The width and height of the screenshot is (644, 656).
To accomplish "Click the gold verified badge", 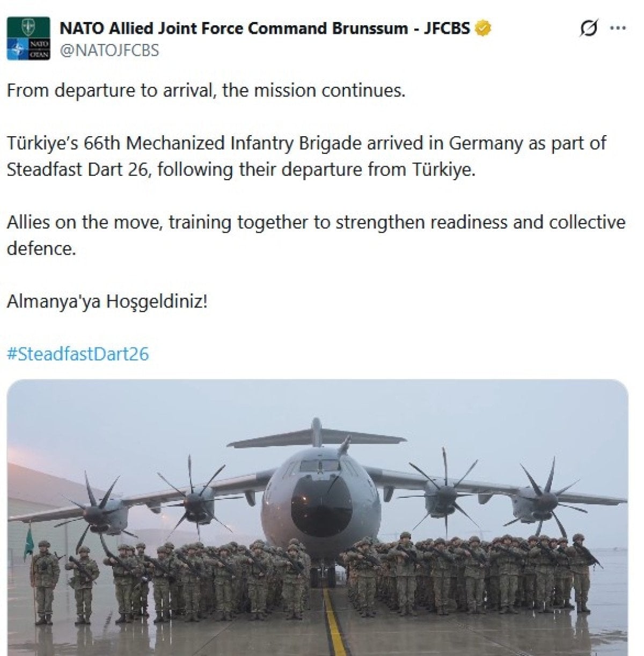I will (482, 28).
